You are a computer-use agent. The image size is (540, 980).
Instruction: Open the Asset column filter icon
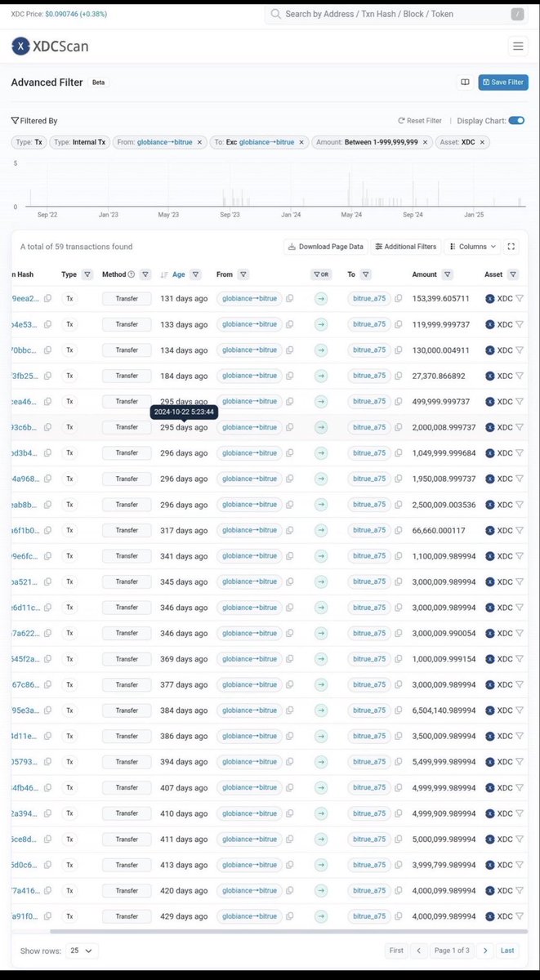[x=513, y=274]
